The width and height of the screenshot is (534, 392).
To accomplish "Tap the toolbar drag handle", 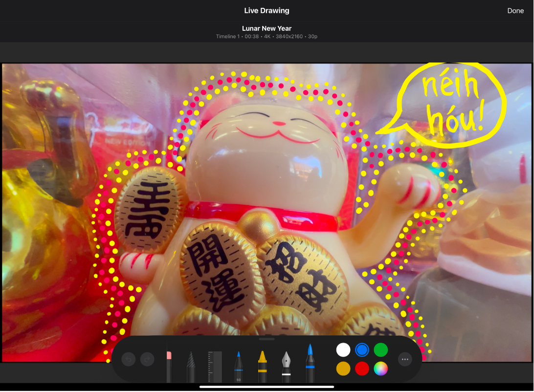I will tap(267, 338).
